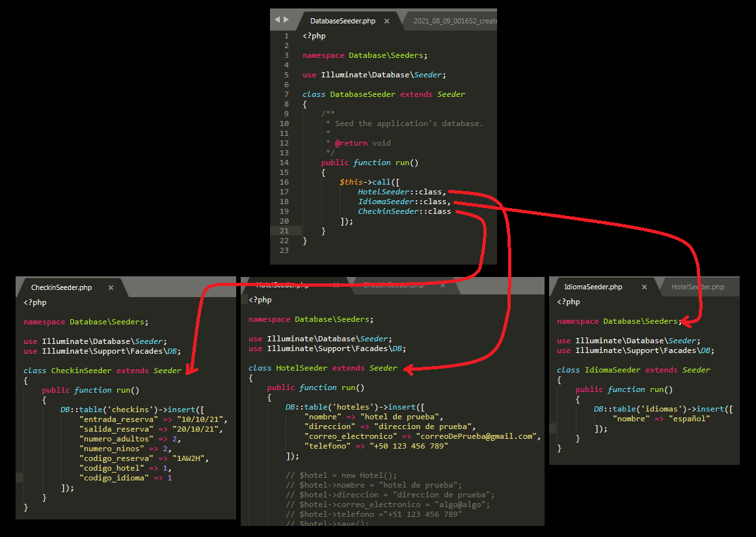This screenshot has width=756, height=537.
Task: Select the IdiomaSeeder.php tab
Action: (x=593, y=287)
